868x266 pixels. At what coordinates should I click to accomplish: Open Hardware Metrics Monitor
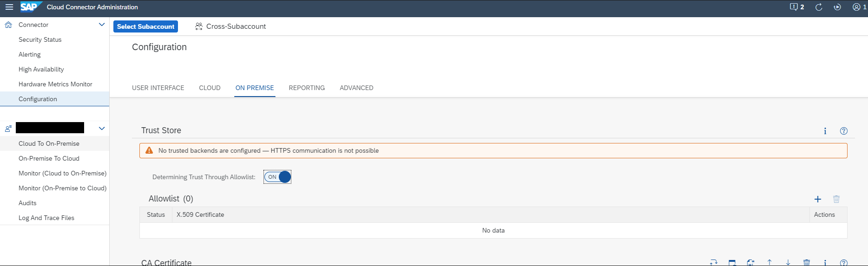click(x=54, y=84)
